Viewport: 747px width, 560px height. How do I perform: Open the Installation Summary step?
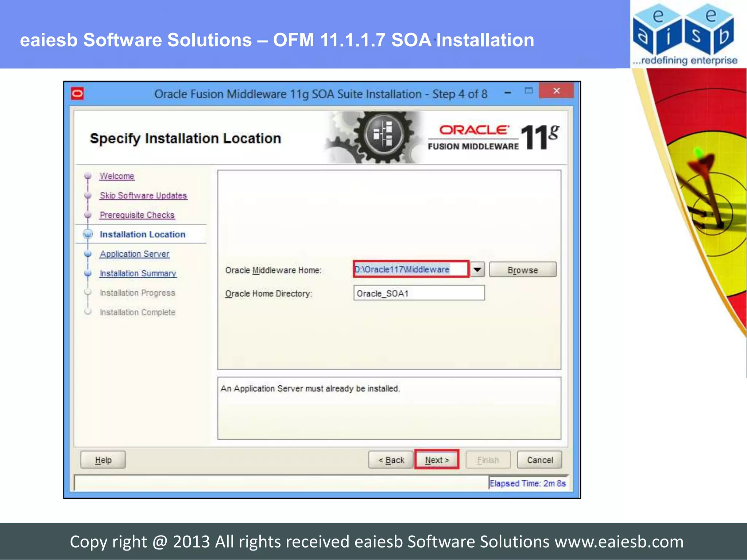pyautogui.click(x=138, y=273)
